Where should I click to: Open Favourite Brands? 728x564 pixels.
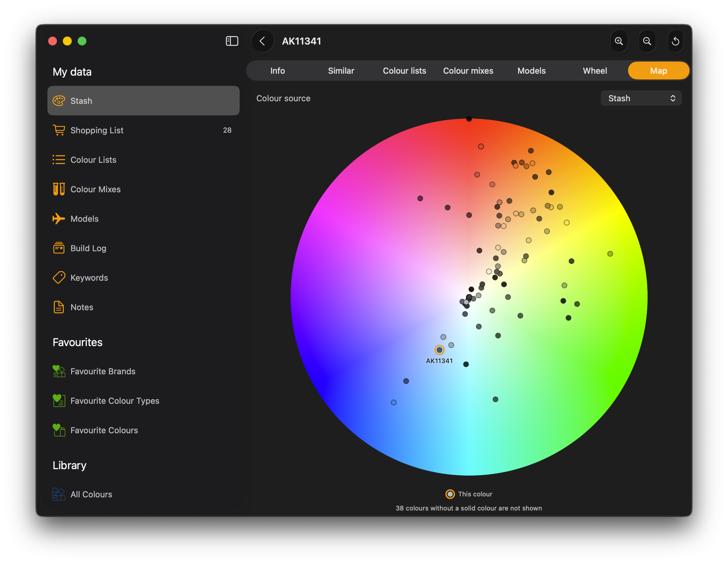[x=143, y=371]
